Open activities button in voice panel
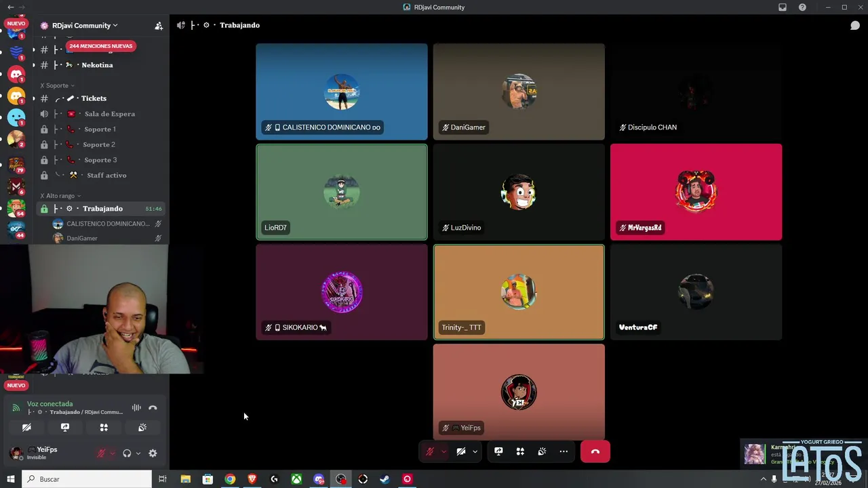 [104, 428]
